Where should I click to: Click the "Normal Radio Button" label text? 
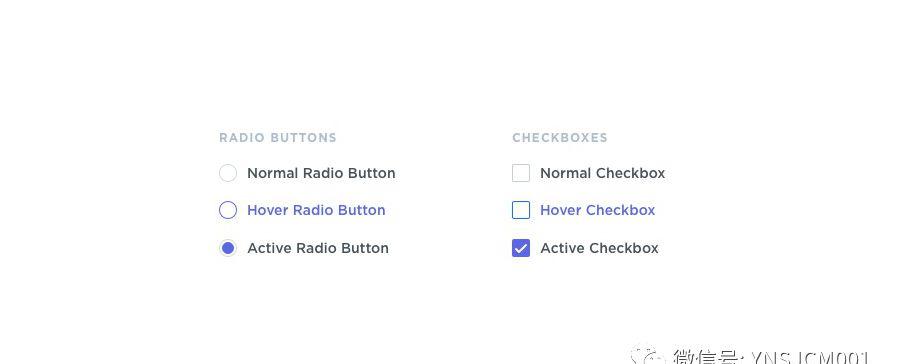(321, 173)
